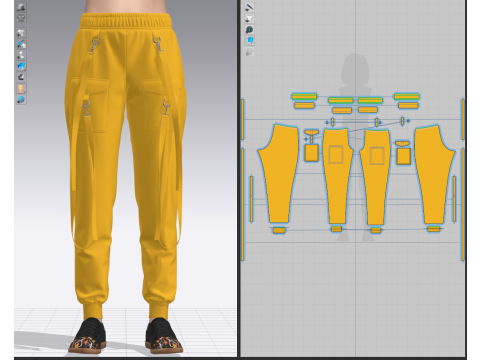Toggle show seam lines pen icon in 2D window

click(249, 7)
